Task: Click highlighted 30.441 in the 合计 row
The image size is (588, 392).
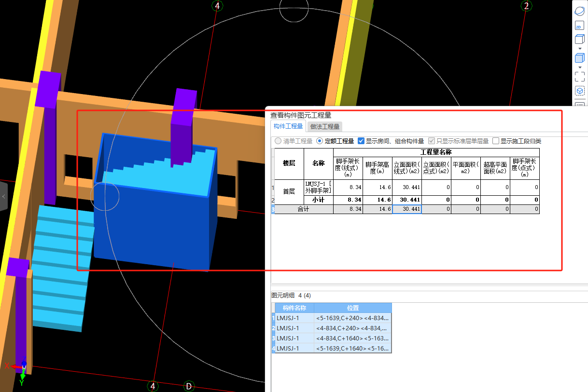Action: pyautogui.click(x=407, y=209)
